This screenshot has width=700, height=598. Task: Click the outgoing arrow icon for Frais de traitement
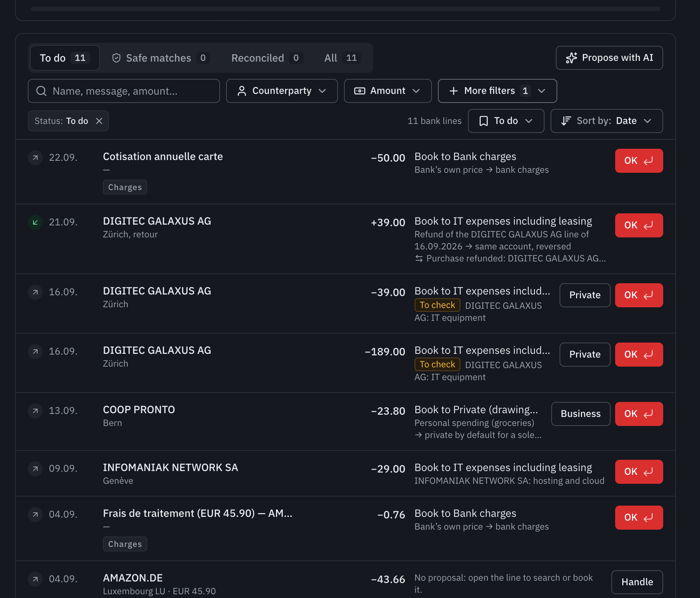pyautogui.click(x=35, y=515)
